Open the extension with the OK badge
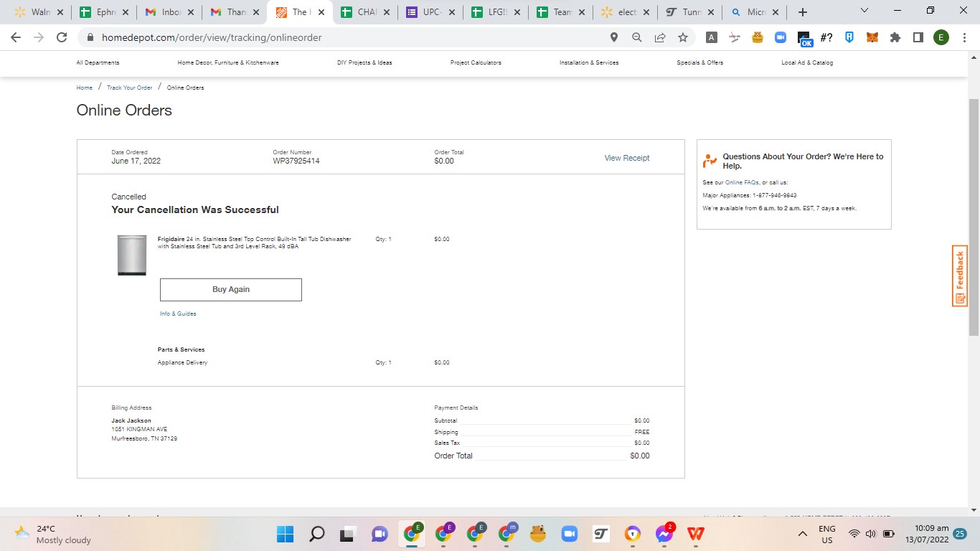 click(x=804, y=39)
